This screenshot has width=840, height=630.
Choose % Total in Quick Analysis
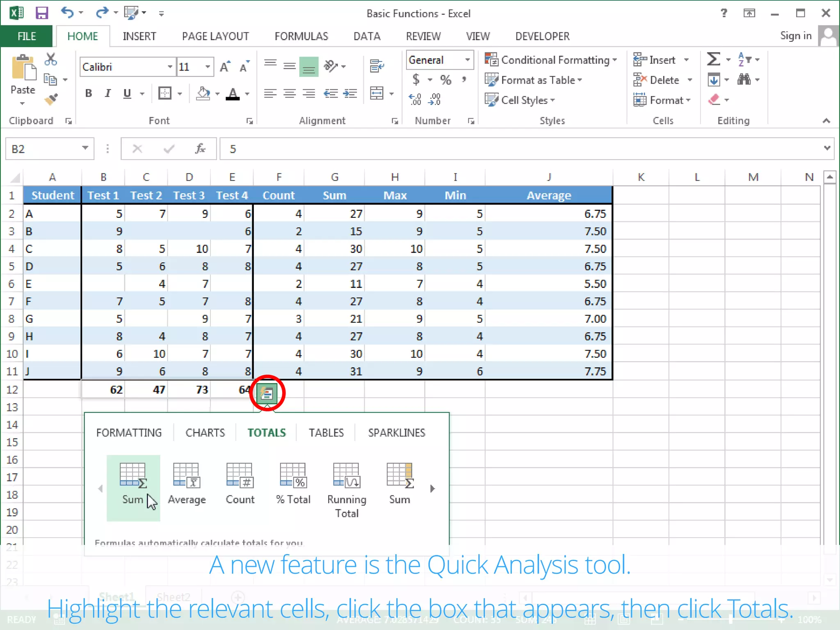click(293, 484)
